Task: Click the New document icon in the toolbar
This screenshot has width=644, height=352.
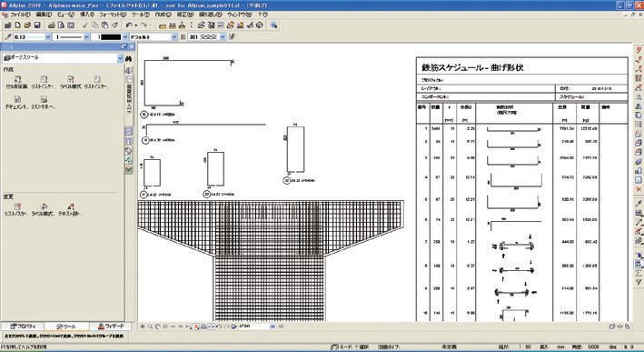Action: point(17,25)
